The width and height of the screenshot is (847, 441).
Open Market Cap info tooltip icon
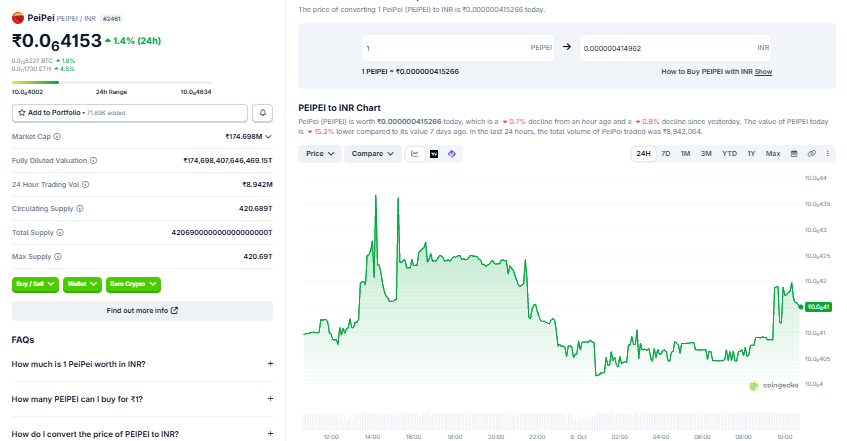[x=57, y=137]
